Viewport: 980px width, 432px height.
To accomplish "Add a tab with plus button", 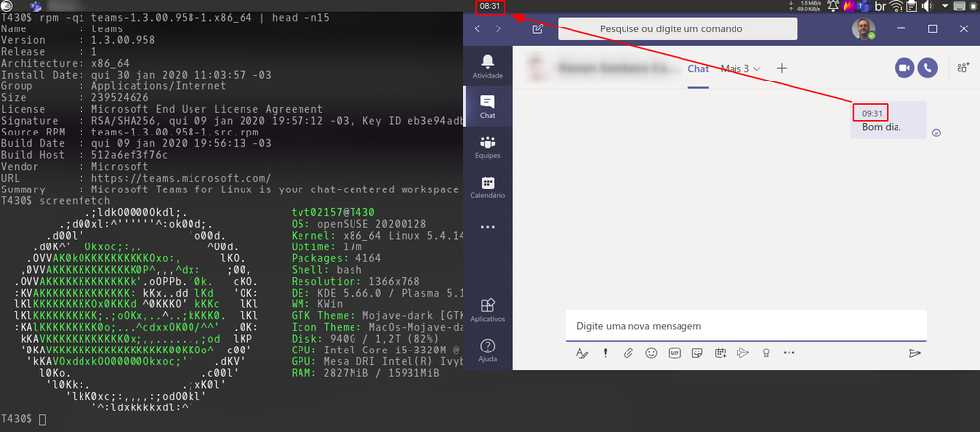I will (x=782, y=68).
